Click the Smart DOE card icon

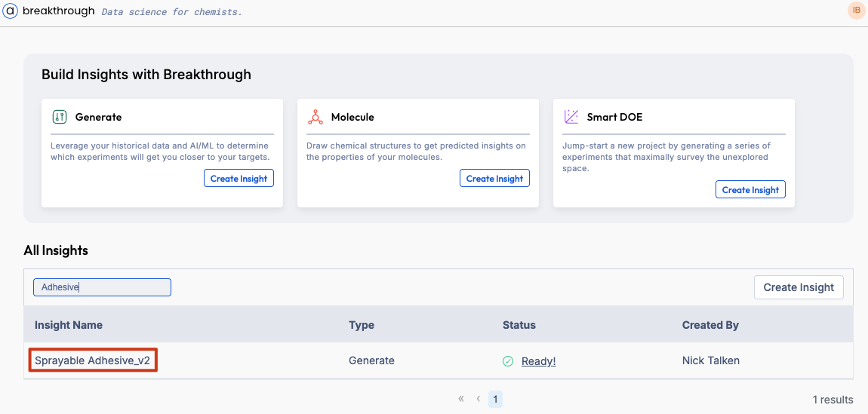pos(571,117)
